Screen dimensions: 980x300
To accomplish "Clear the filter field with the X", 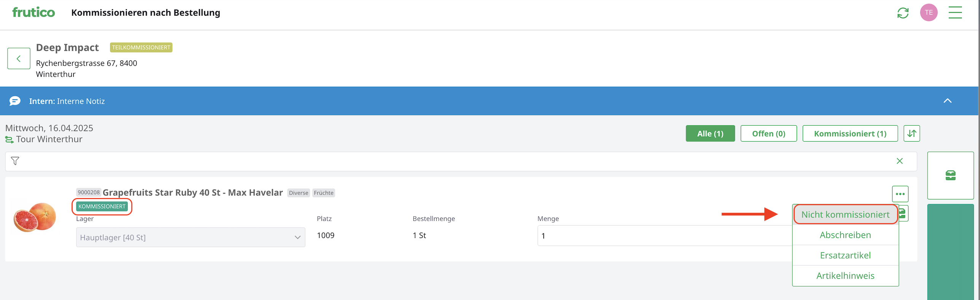I will coord(899,161).
